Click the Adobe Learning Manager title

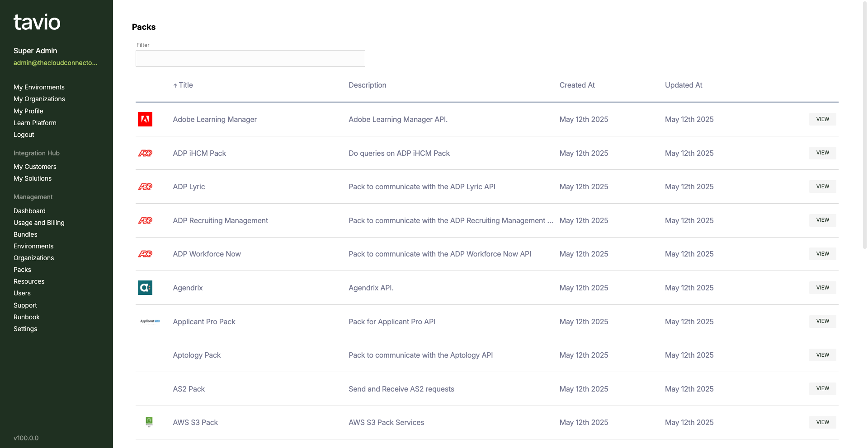[x=215, y=119]
